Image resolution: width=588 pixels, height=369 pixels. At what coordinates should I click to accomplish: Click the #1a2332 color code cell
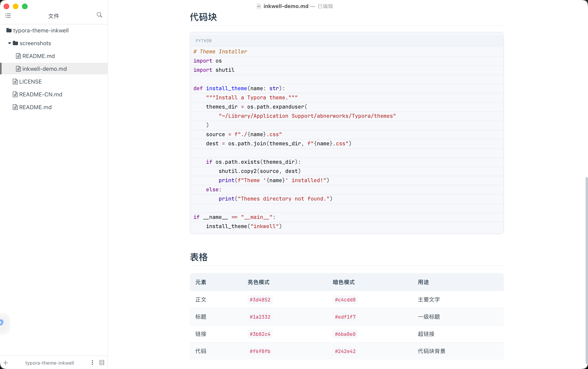coord(260,317)
